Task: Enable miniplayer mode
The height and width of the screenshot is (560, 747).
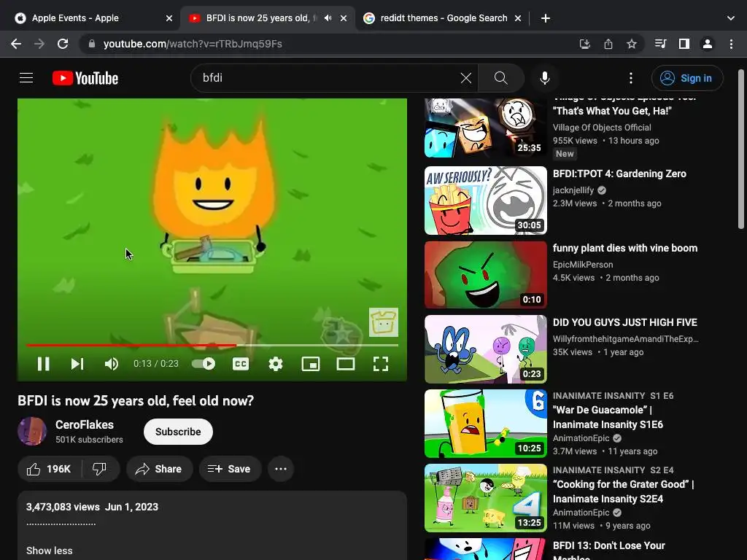Action: click(311, 364)
